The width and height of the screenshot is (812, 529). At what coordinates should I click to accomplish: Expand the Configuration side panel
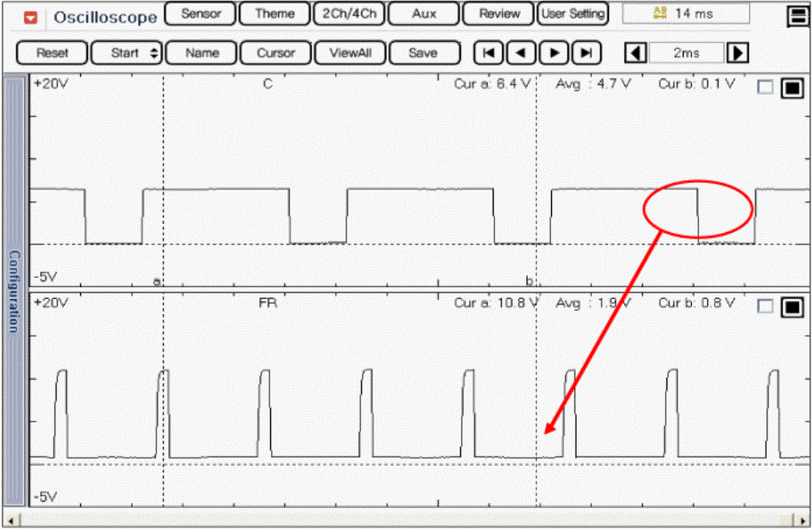(x=14, y=291)
